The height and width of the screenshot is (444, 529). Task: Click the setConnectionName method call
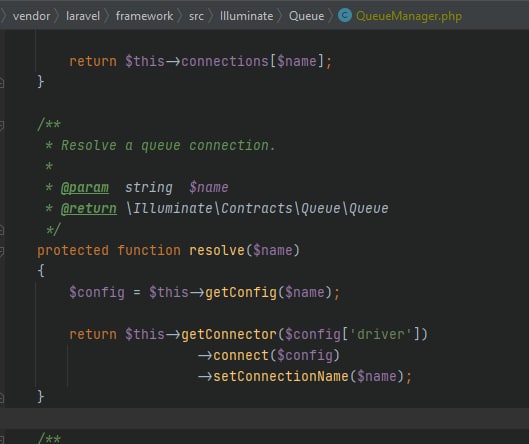[281, 376]
